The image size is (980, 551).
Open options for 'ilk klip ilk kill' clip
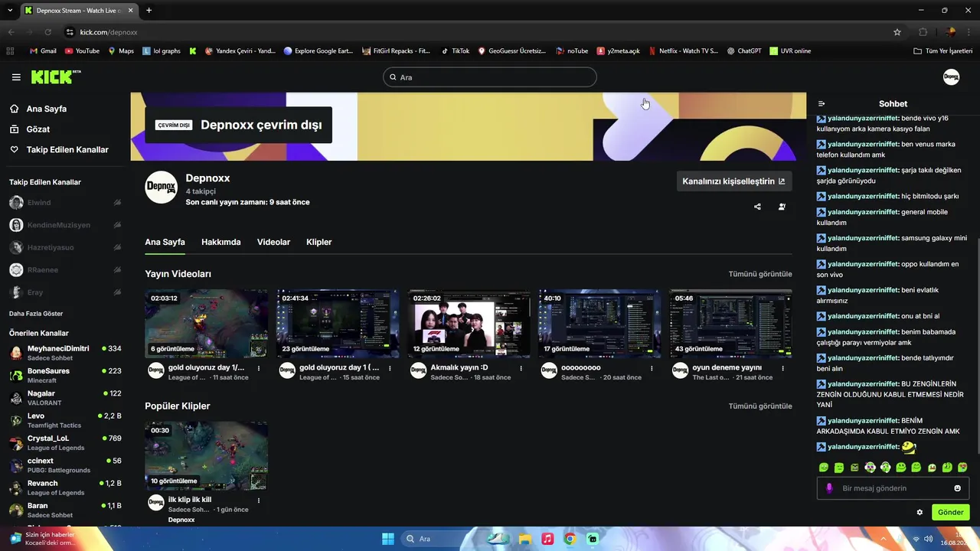coord(259,500)
